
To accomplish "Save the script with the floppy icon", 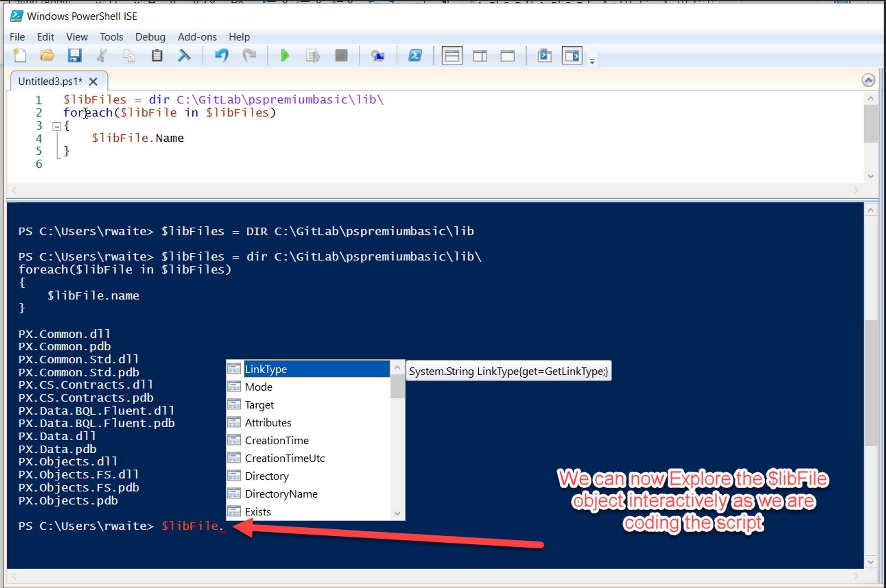I will pos(75,55).
